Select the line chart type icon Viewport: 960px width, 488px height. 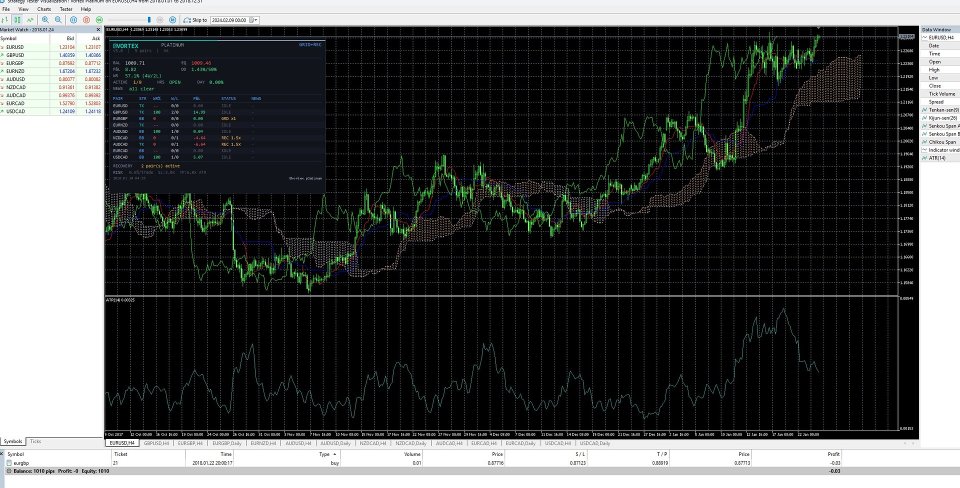(x=30, y=20)
